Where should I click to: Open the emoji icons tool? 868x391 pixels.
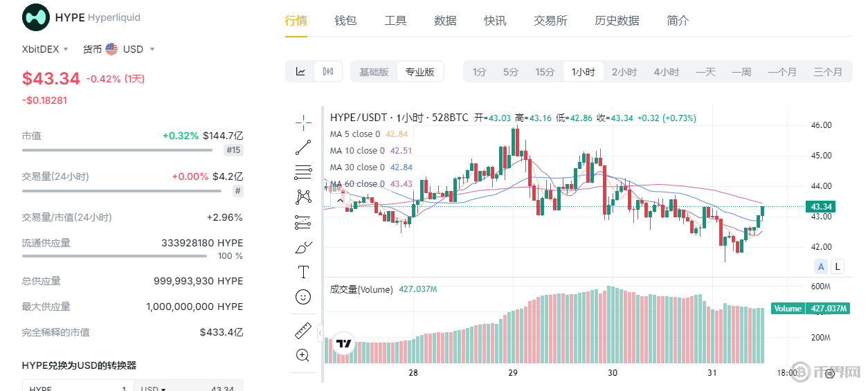click(x=303, y=297)
